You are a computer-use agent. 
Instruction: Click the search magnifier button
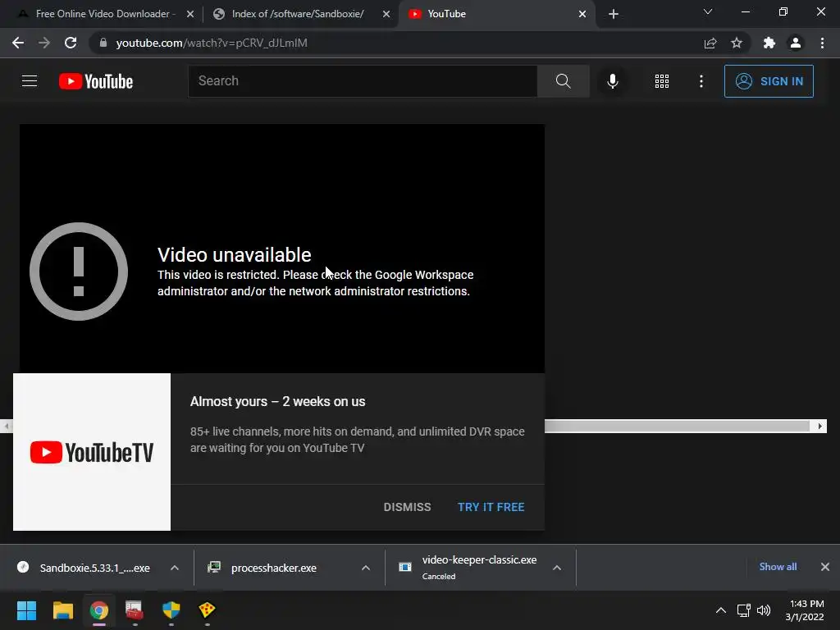[x=563, y=81]
